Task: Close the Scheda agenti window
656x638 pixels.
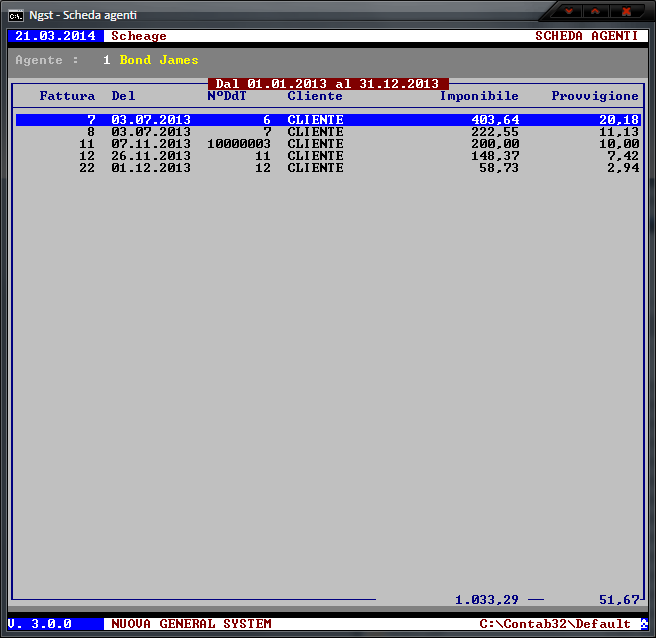Action: pyautogui.click(x=627, y=11)
